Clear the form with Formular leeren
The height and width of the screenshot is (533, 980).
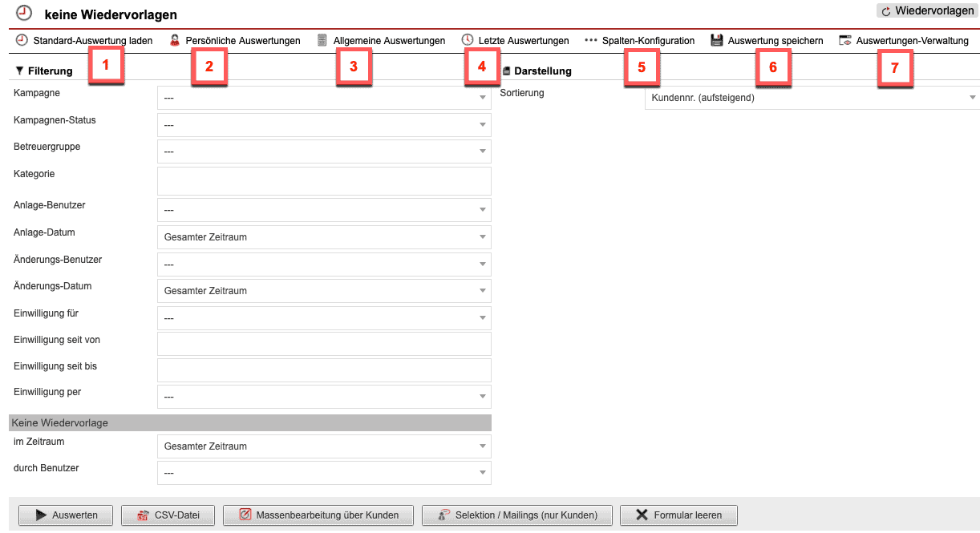click(678, 515)
